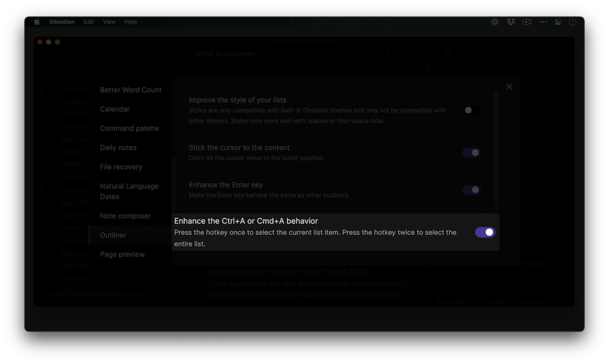Screen dimensions: 609x364
Task: Open Better Word Count plugin settings
Action: pyautogui.click(x=130, y=89)
